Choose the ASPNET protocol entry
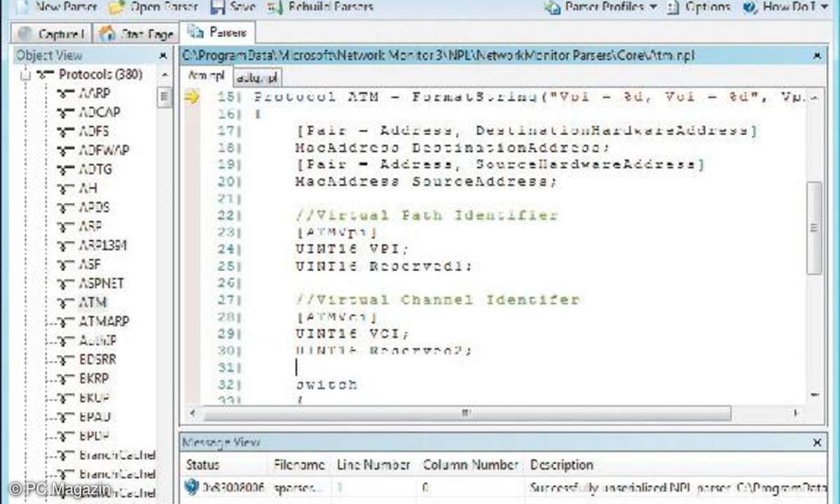Viewport: 840px width, 504px height. 102,283
